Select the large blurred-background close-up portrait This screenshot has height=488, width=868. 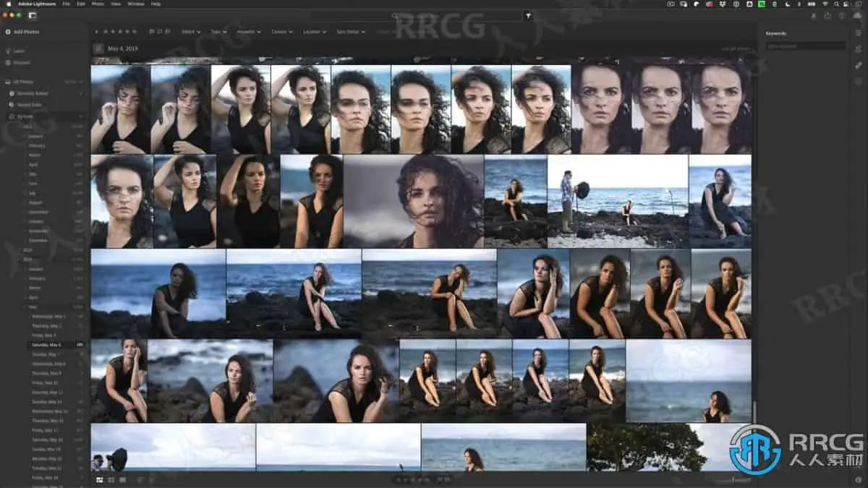(413, 202)
